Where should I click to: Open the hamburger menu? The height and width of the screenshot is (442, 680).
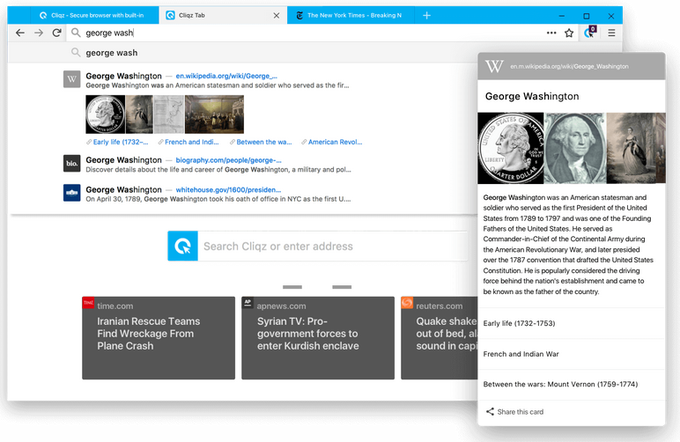pos(611,33)
